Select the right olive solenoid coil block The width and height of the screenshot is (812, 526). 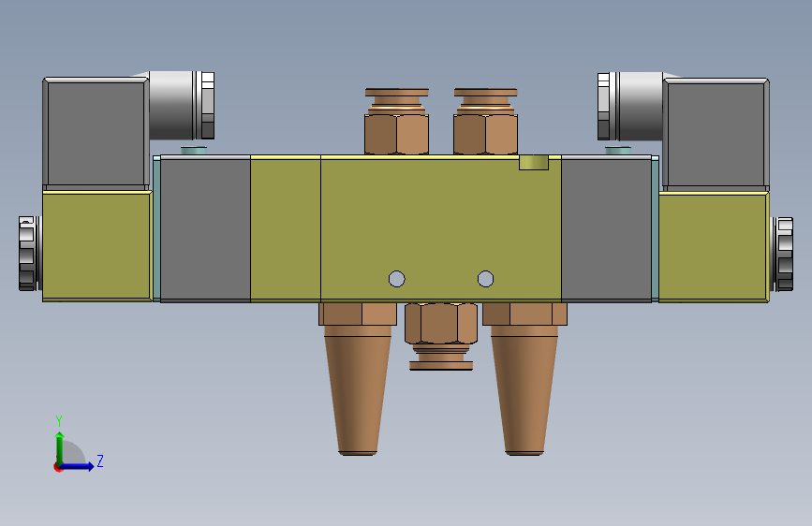tap(714, 247)
